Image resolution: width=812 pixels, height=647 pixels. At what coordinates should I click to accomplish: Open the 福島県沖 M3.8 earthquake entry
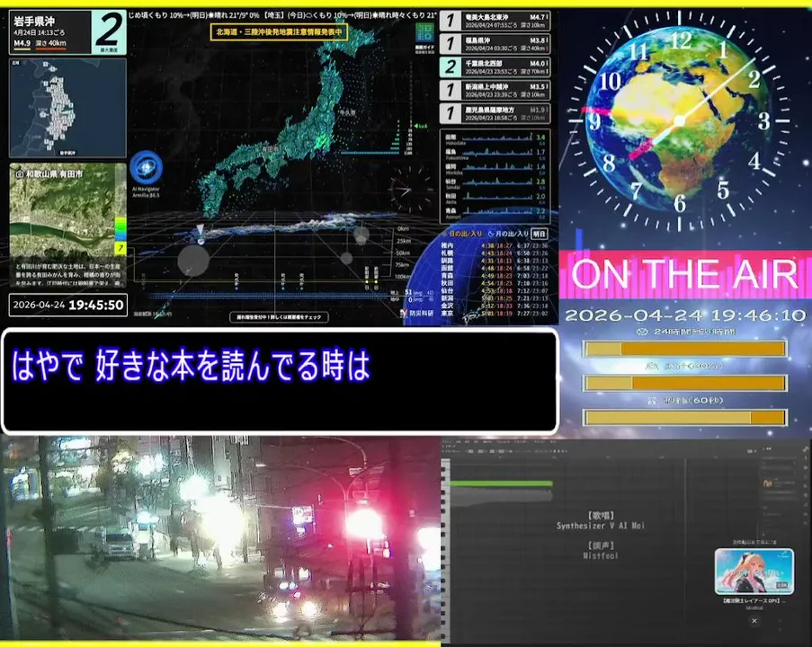495,44
